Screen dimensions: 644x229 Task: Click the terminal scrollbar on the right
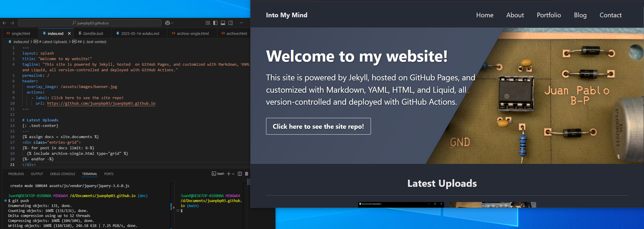(249, 182)
